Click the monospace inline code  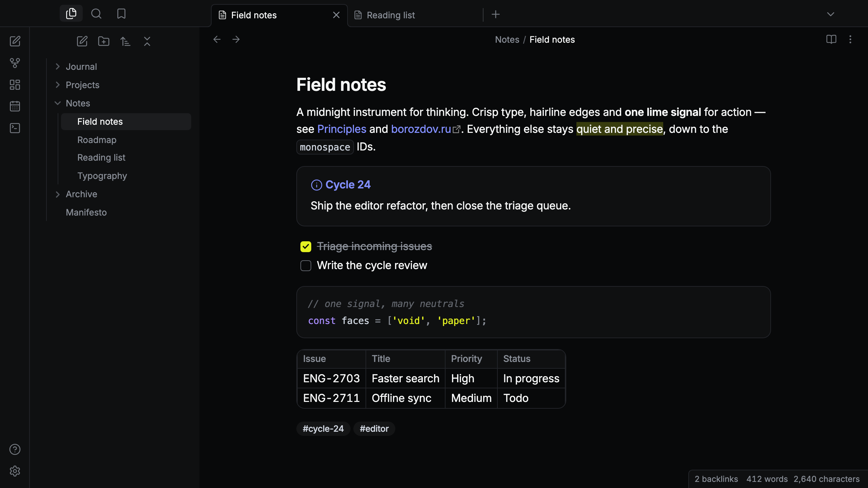pos(325,147)
